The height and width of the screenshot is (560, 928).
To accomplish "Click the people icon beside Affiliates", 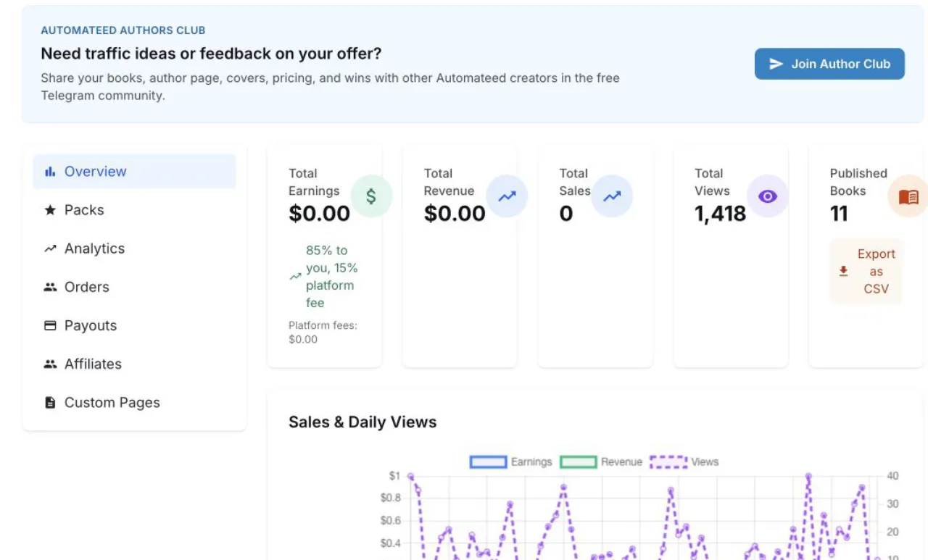I will [x=50, y=364].
